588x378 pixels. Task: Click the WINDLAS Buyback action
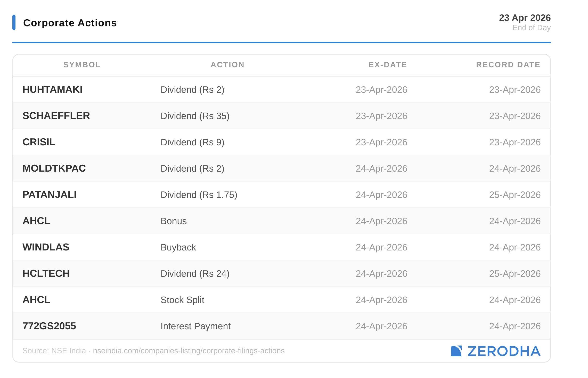178,247
